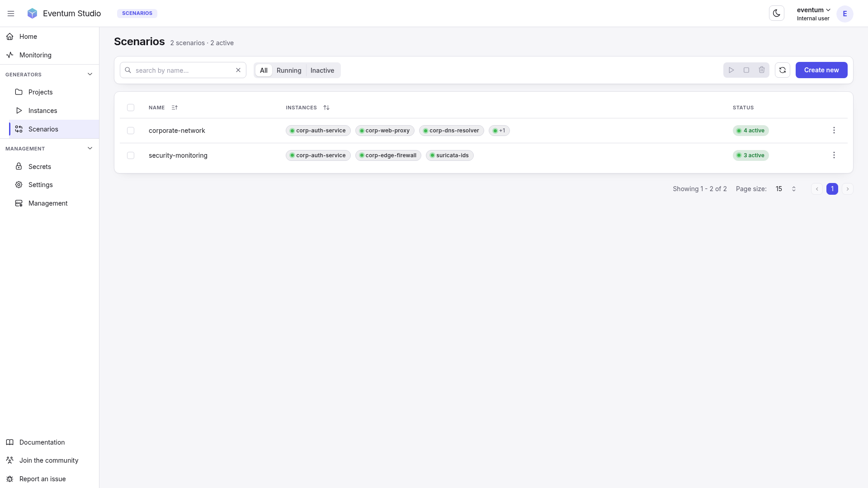Open Scenarios in sidebar
The width and height of the screenshot is (868, 488).
(54, 129)
